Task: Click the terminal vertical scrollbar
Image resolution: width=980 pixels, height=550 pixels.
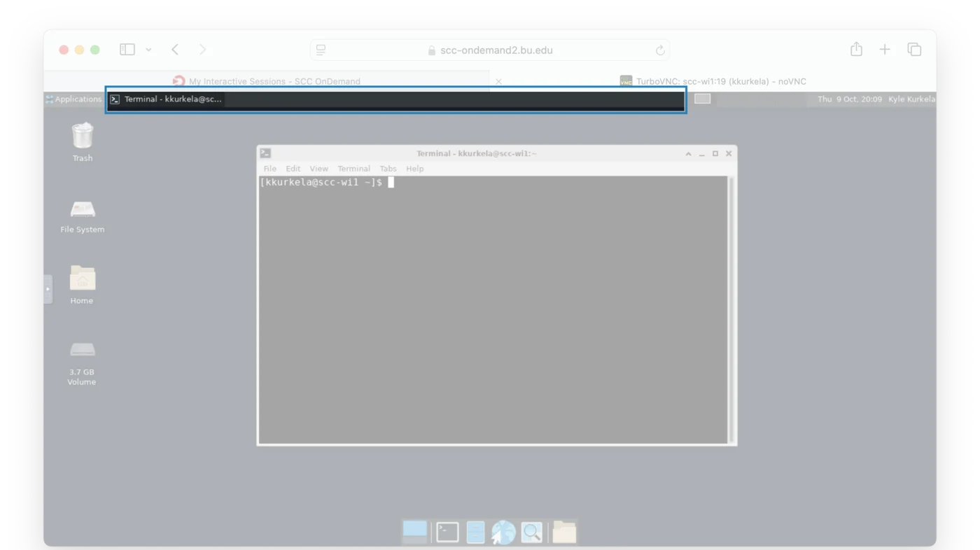Action: (x=731, y=309)
